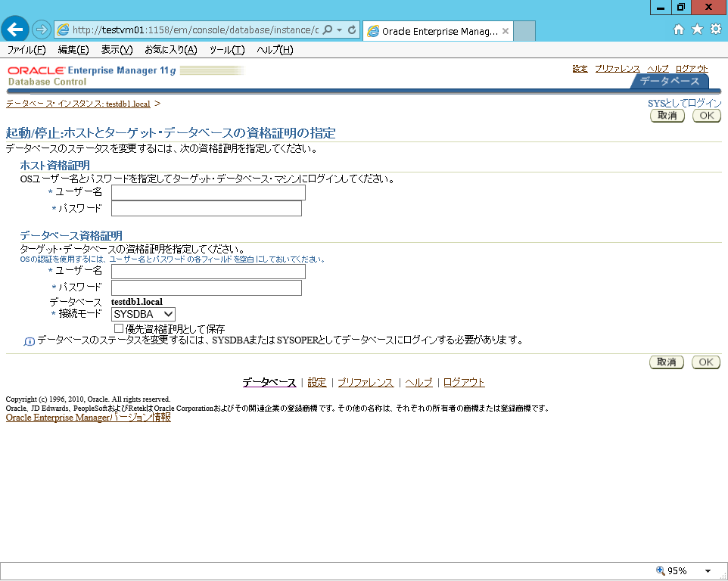Viewport: 728px width, 581px height.
Task: Click the Home icon in browser toolbar
Action: 678,30
